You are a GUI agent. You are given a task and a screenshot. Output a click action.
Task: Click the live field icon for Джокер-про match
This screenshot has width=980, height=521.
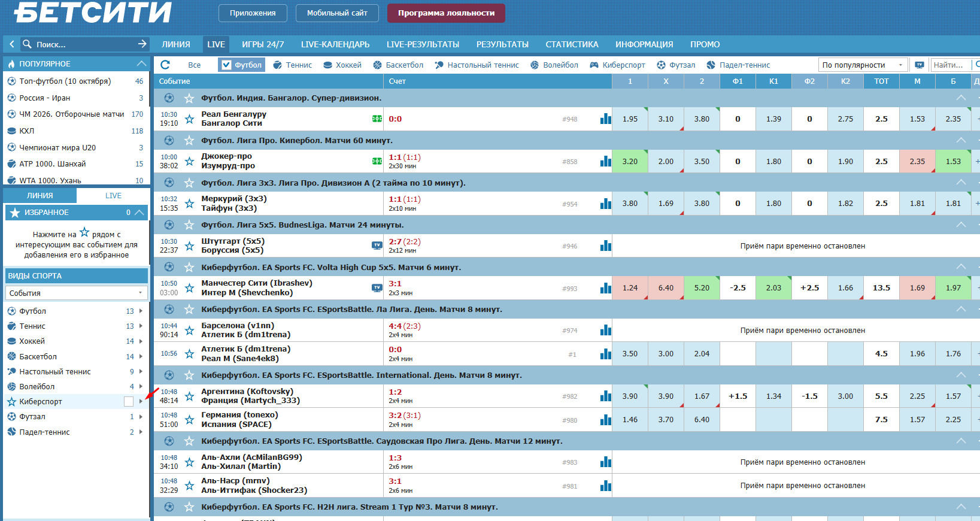pyautogui.click(x=377, y=161)
